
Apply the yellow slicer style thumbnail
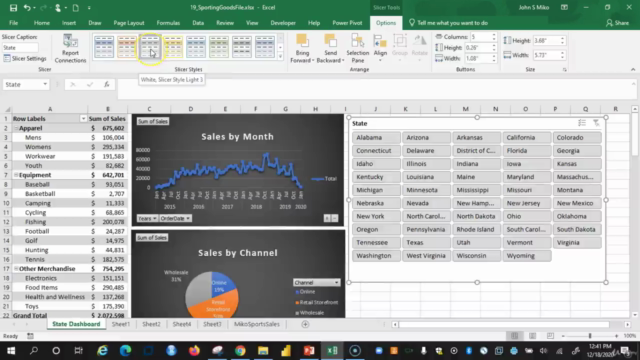[x=173, y=47]
